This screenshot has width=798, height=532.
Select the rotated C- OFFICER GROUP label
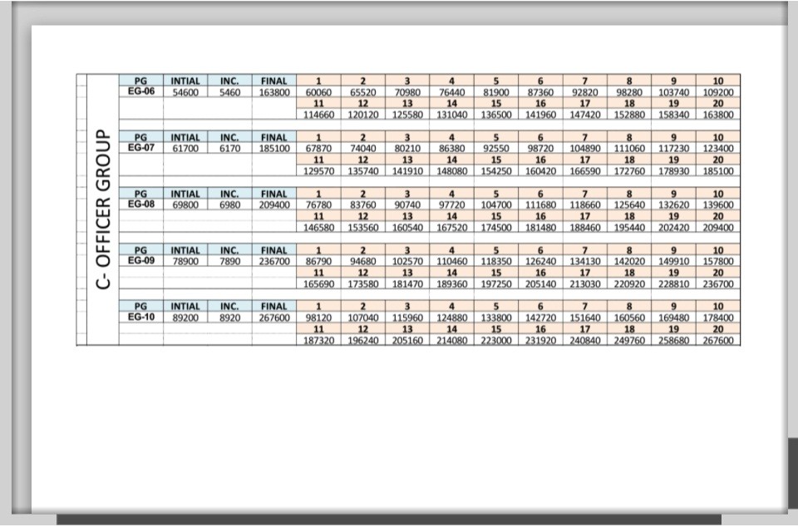(102, 209)
